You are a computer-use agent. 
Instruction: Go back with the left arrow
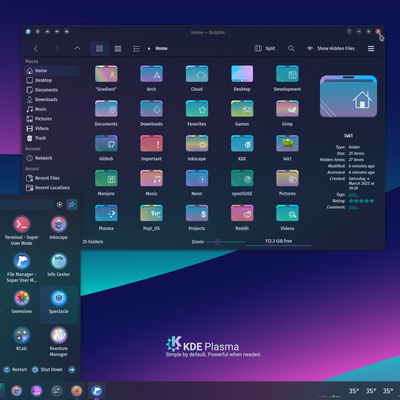tap(36, 49)
